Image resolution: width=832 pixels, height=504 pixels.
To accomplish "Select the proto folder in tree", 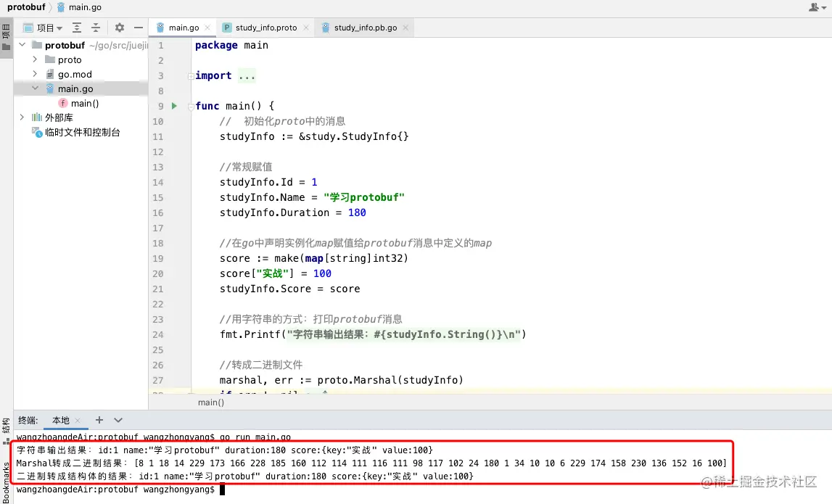I will click(x=70, y=60).
